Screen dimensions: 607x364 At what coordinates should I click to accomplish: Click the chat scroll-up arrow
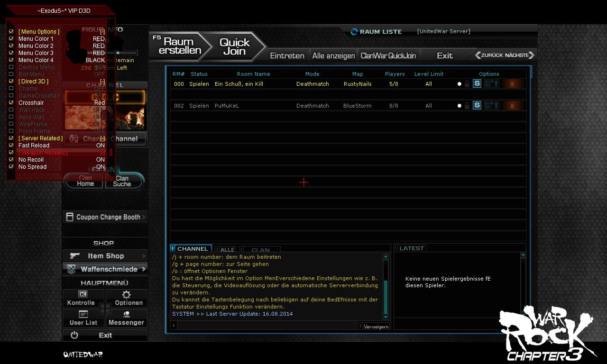(386, 256)
